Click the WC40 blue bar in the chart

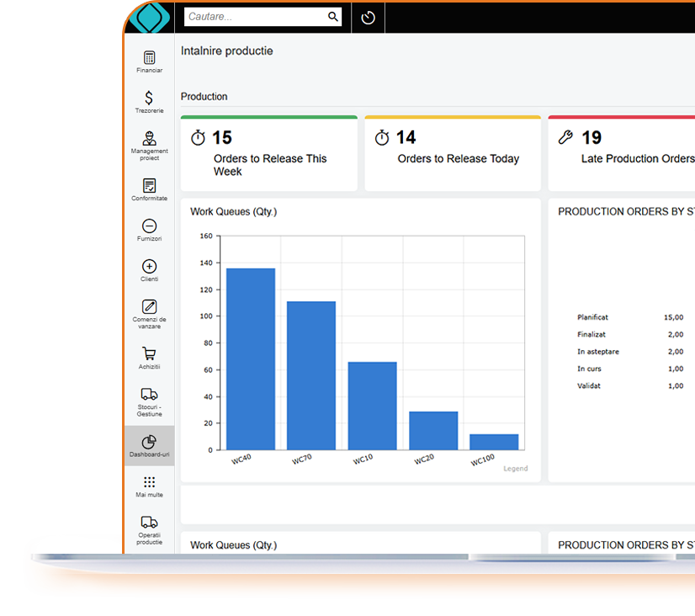(252, 358)
